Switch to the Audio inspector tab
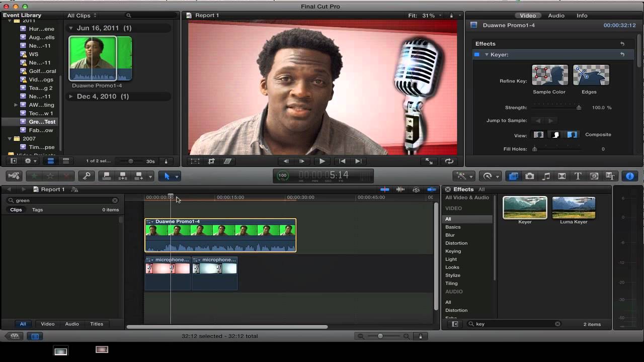This screenshot has height=362, width=644. click(556, 16)
